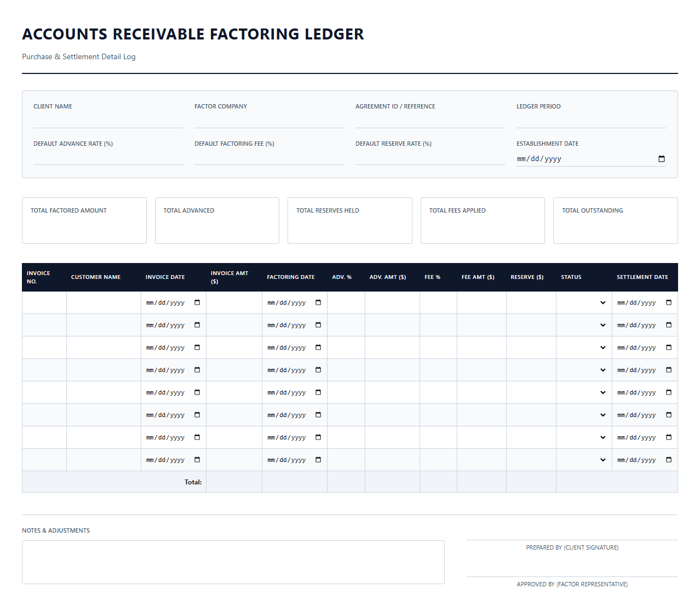Viewport: 700px width, 611px height.
Task: Open Factoring Date calendar icon in sixth row
Action: point(318,415)
